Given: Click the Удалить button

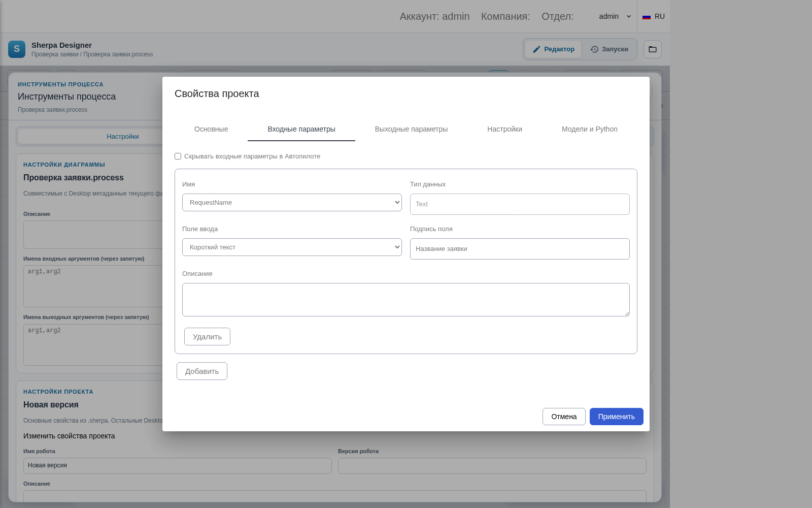Looking at the screenshot, I should point(207,337).
